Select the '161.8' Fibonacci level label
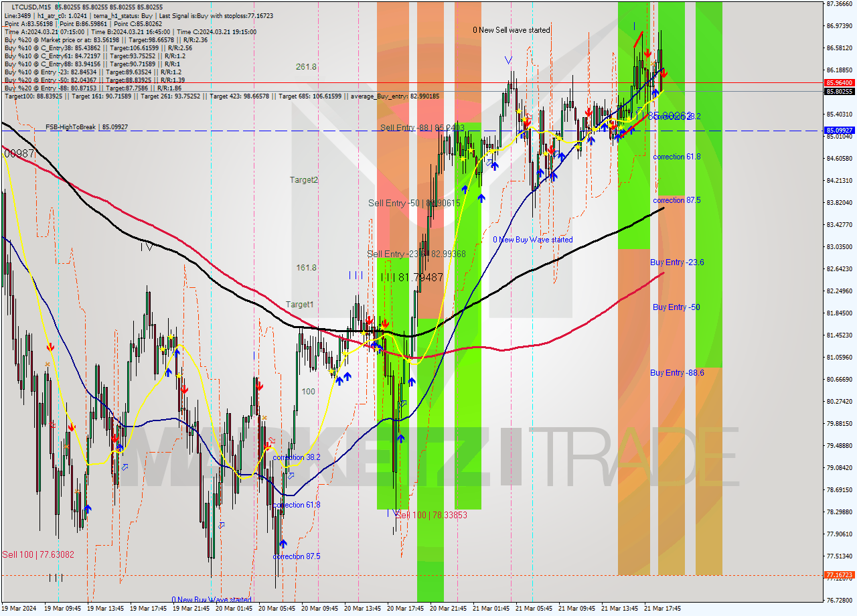 [307, 268]
